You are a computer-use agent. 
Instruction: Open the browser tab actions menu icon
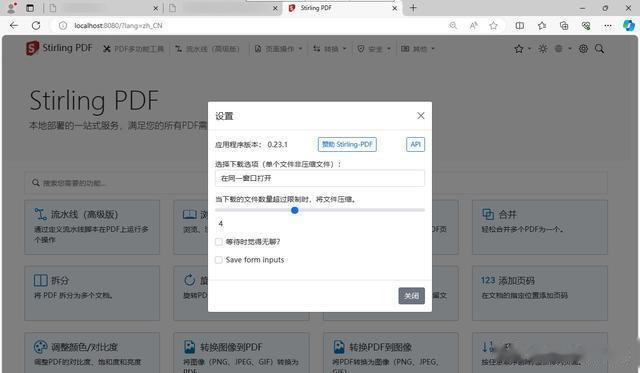[x=30, y=8]
